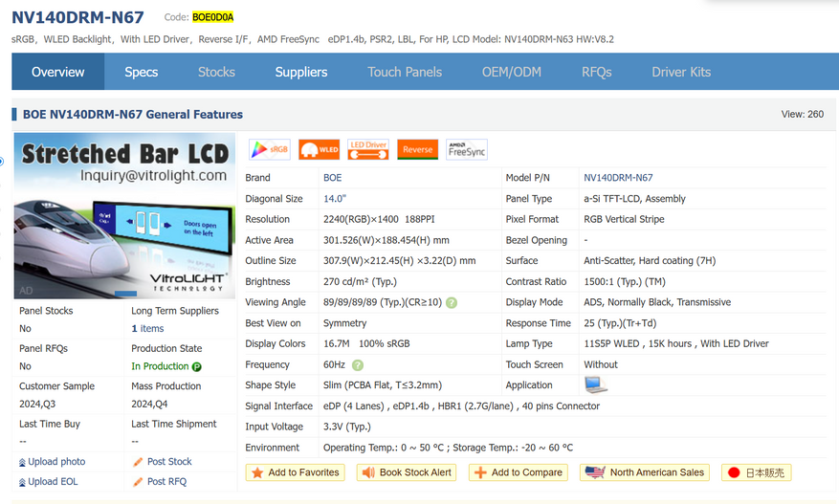Click the highlighted code BOE0D0A
Screen dimensions: 839x504
click(x=213, y=17)
